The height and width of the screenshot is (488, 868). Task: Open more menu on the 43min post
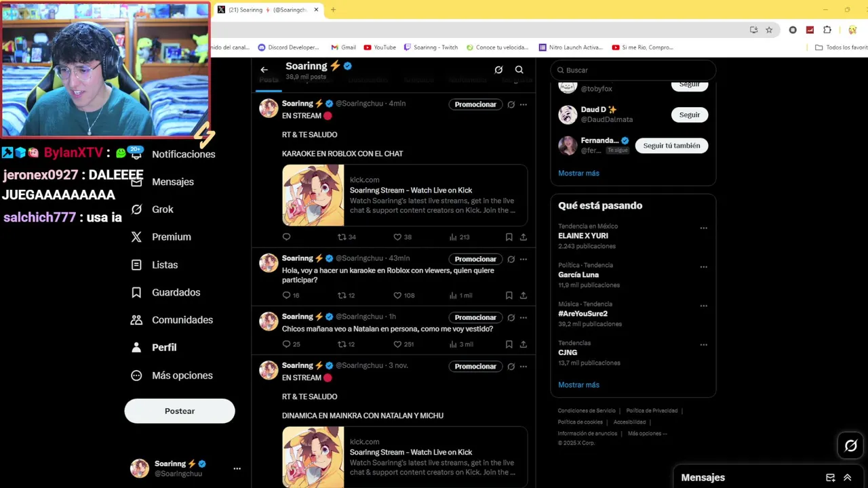click(524, 259)
